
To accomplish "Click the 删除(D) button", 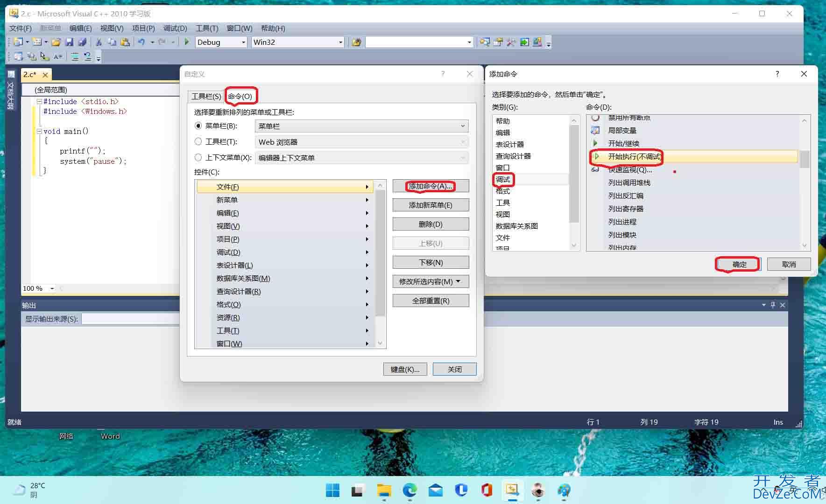I will [x=431, y=224].
